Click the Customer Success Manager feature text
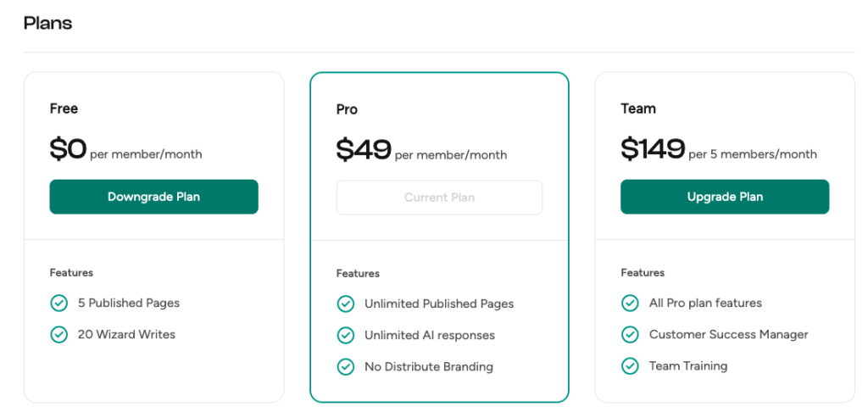This screenshot has height=418, width=868. [728, 334]
